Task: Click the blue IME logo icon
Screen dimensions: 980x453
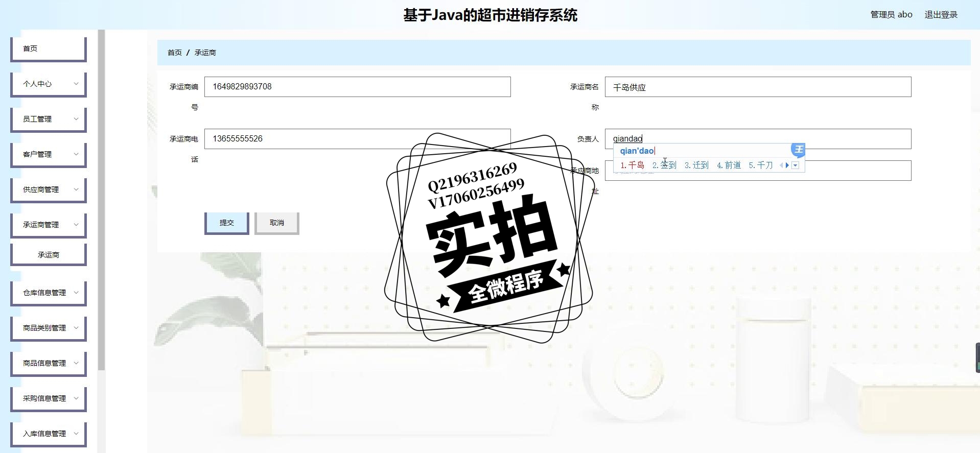Action: (x=798, y=150)
